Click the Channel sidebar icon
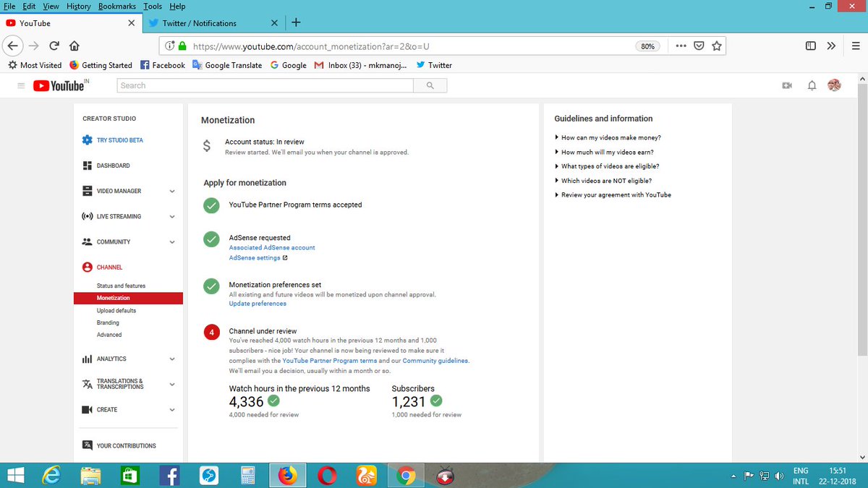The height and width of the screenshot is (488, 868). [87, 267]
